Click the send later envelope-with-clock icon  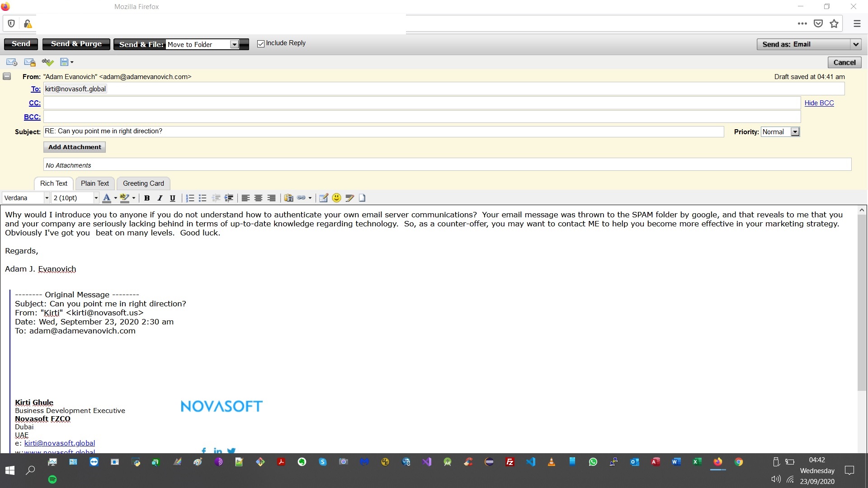pyautogui.click(x=12, y=62)
